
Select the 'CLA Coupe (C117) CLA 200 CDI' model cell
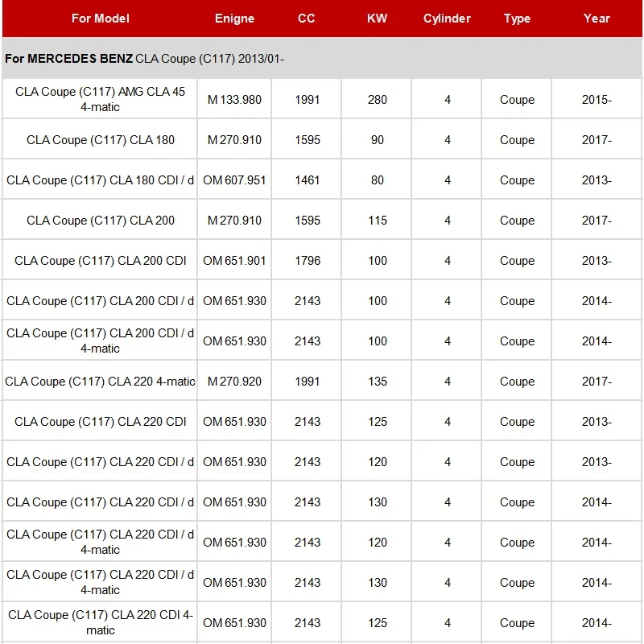[100, 260]
